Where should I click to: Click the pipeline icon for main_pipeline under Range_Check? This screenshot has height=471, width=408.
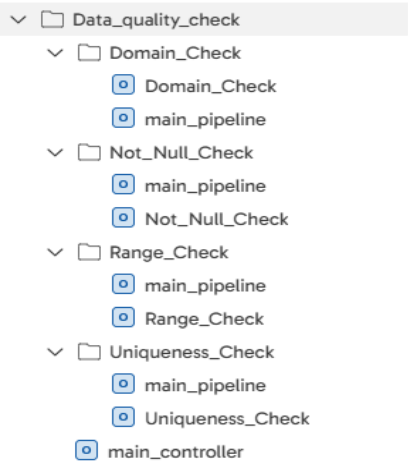pyautogui.click(x=123, y=284)
